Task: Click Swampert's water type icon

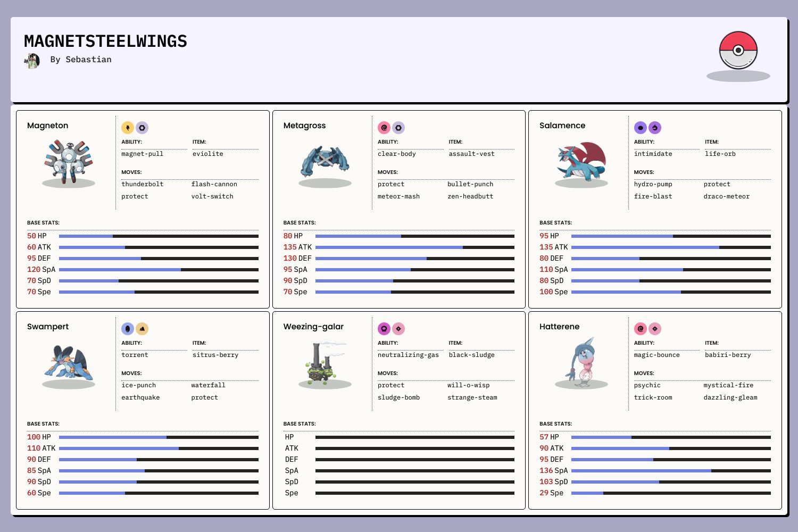Action: [x=128, y=329]
